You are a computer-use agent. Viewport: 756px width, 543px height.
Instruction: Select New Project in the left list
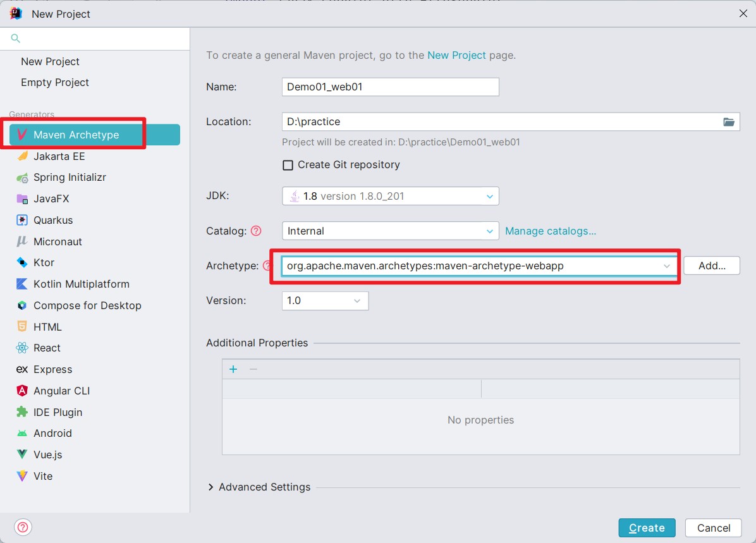tap(50, 62)
